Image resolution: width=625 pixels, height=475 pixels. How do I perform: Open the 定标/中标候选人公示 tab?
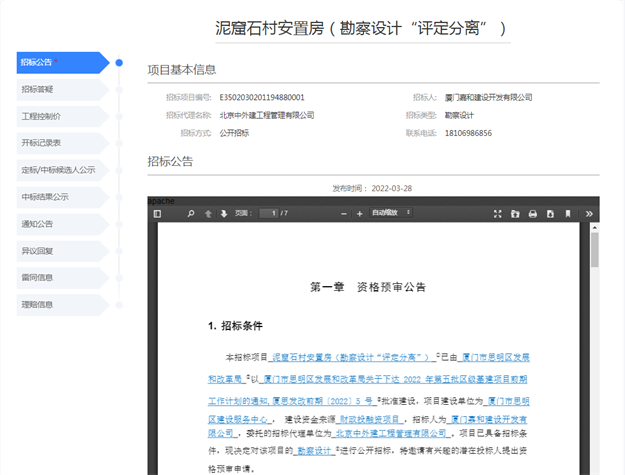pos(63,170)
